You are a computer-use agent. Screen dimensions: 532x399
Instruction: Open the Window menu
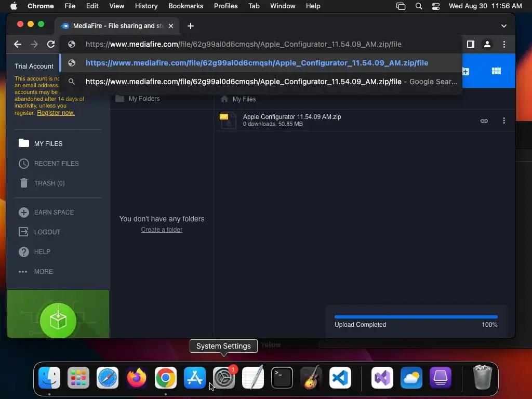click(x=283, y=6)
